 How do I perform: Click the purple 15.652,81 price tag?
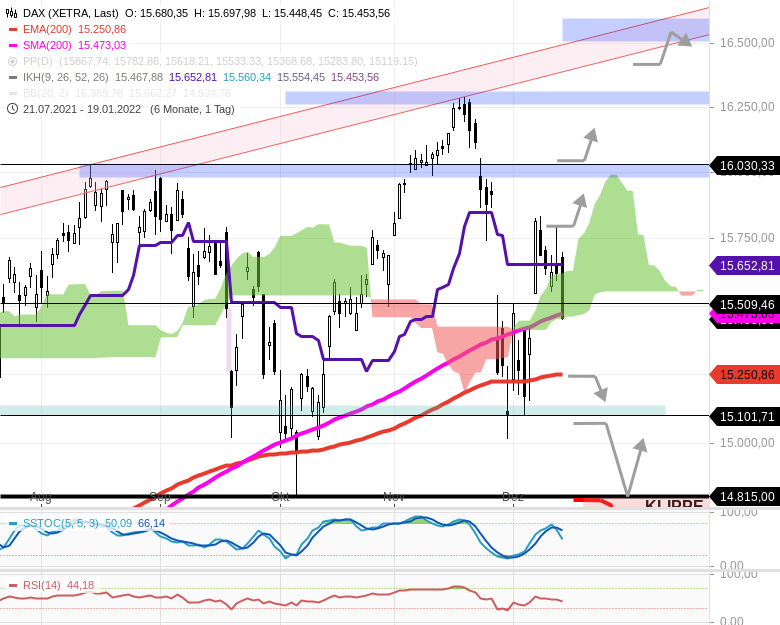click(x=745, y=266)
